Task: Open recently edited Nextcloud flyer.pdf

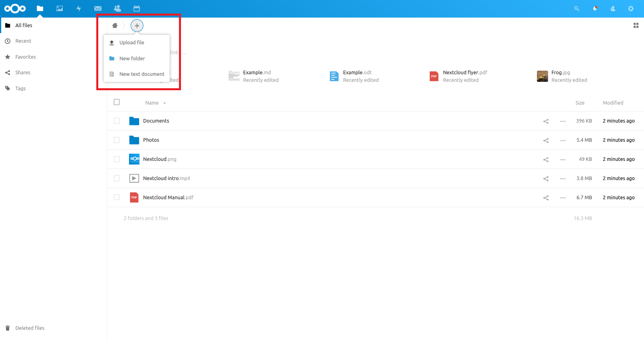Action: coord(458,76)
